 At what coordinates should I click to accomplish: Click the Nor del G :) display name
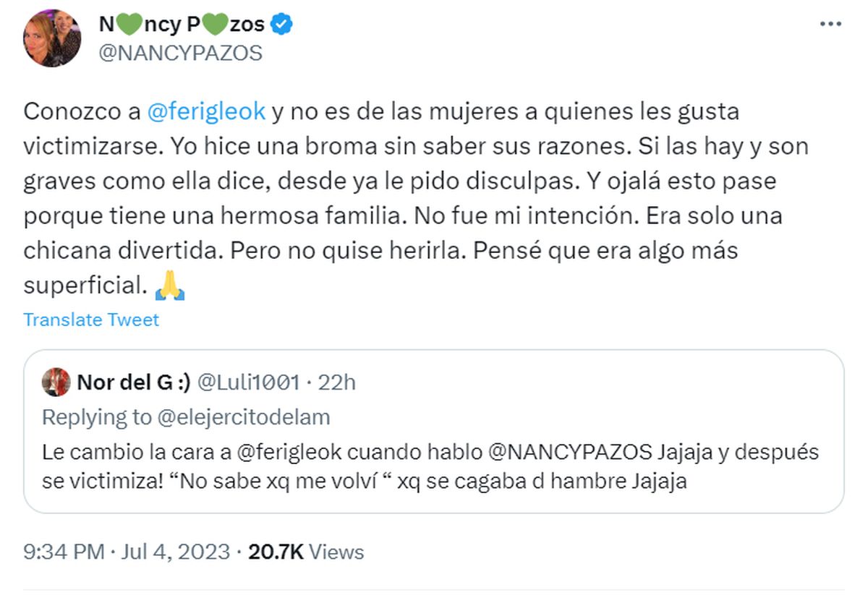pos(133,382)
